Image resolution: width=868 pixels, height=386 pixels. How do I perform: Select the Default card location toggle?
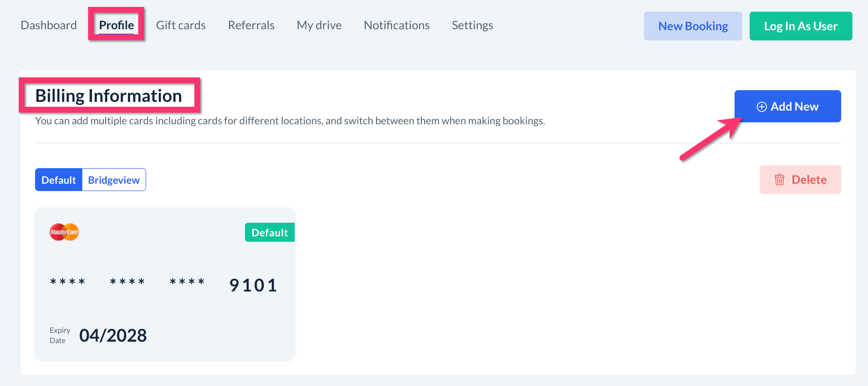pos(58,180)
